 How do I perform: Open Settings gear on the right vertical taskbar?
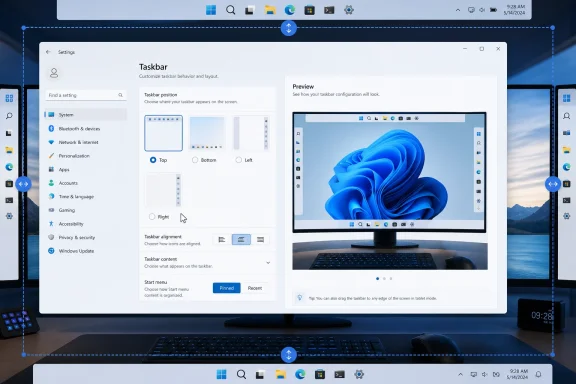[567, 216]
